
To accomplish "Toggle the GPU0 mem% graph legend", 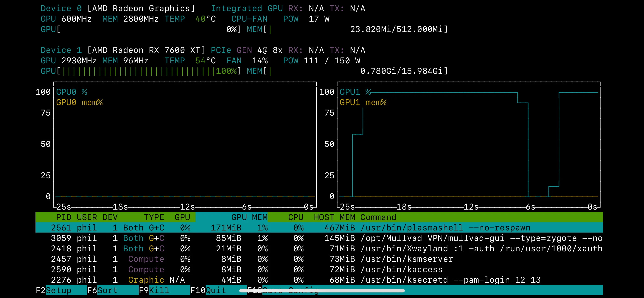I will click(x=80, y=102).
